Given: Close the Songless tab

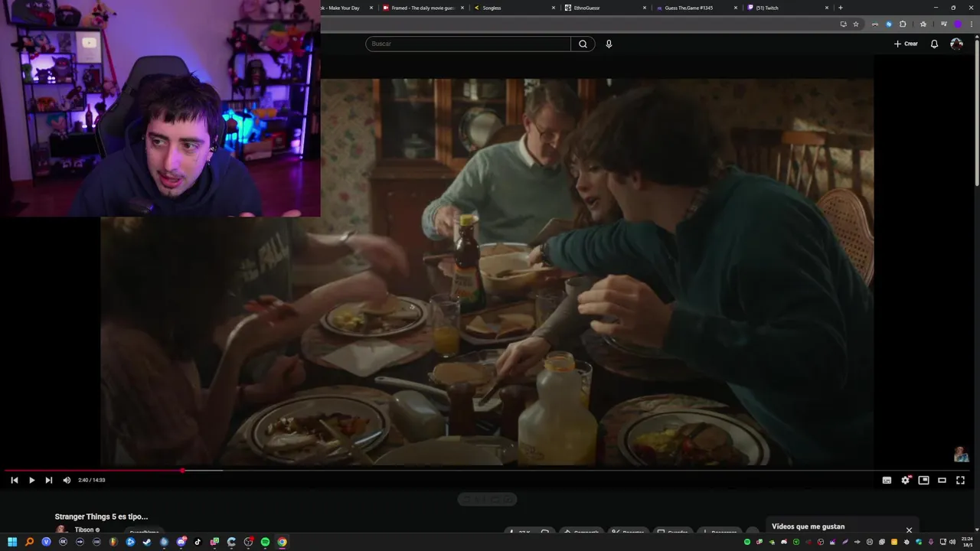Looking at the screenshot, I should pos(553,8).
